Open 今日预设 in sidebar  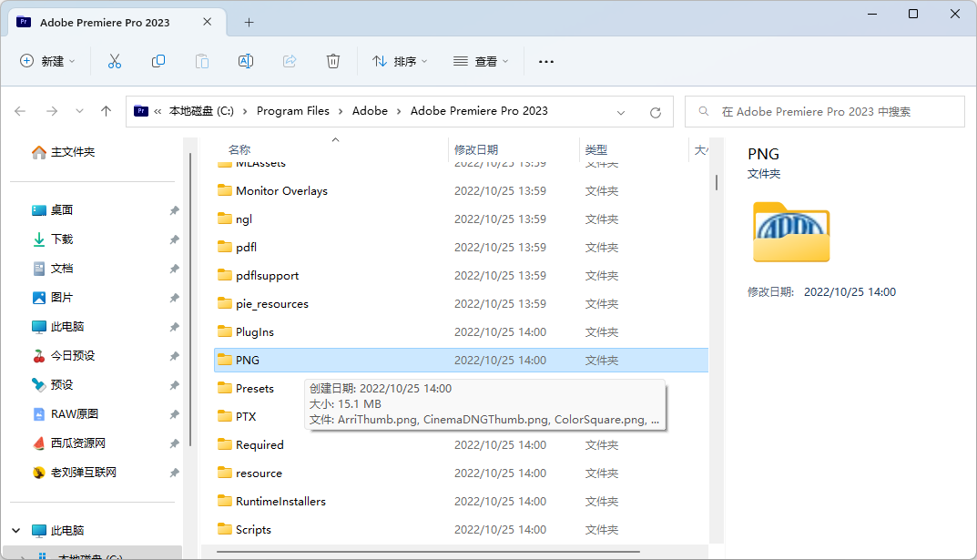click(x=64, y=356)
